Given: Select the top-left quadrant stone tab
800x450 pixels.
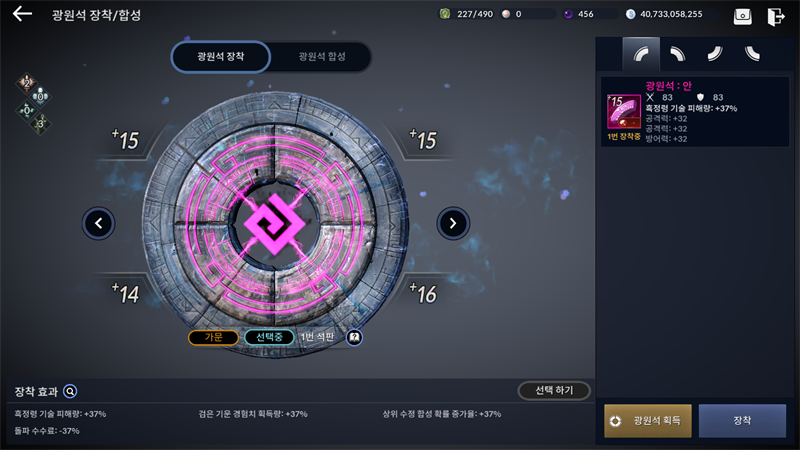Looking at the screenshot, I should (x=641, y=54).
